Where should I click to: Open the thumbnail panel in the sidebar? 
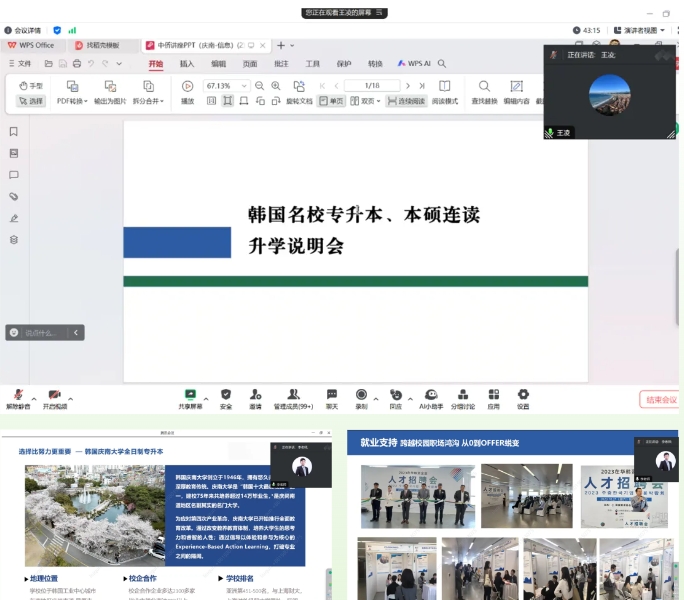coord(14,153)
